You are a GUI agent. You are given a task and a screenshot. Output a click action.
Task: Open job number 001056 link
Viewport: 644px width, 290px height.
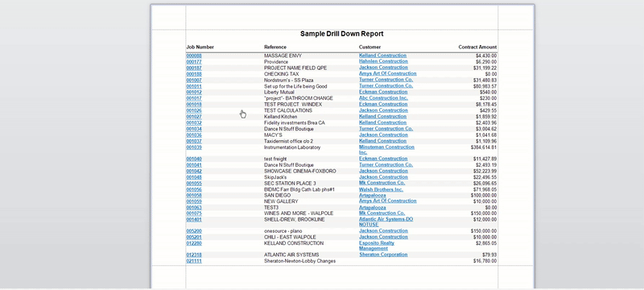pyautogui.click(x=194, y=190)
